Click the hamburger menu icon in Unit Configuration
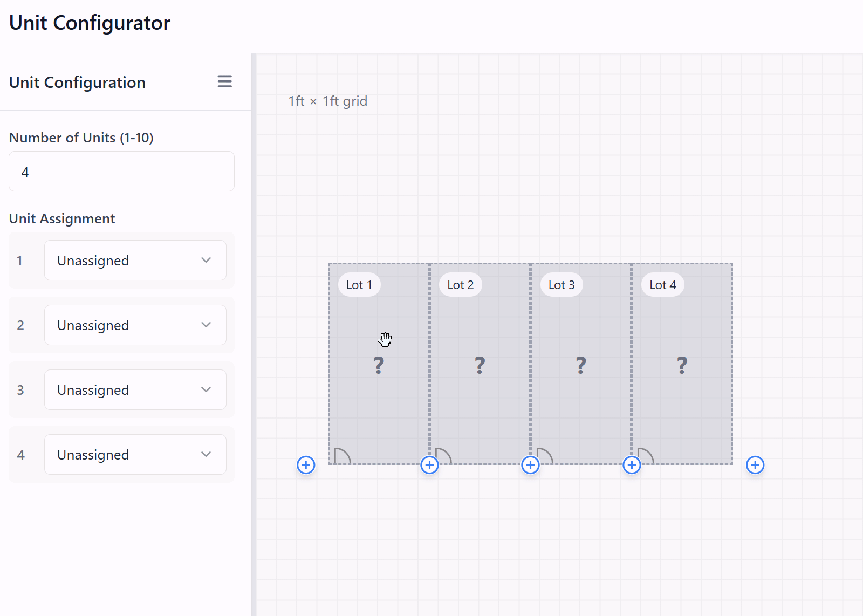The height and width of the screenshot is (616, 863). 224,81
